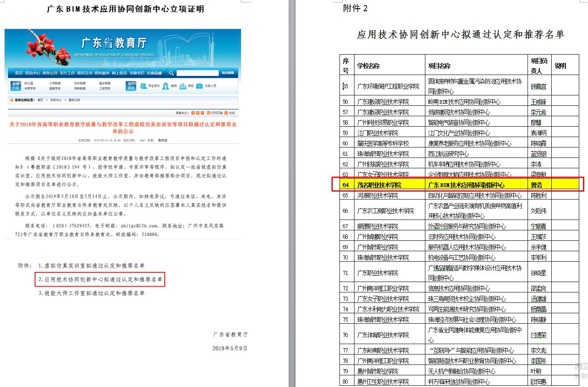This screenshot has height=387, width=588.
Task: Click the 教育阶段 badge
Action: coord(15,86)
